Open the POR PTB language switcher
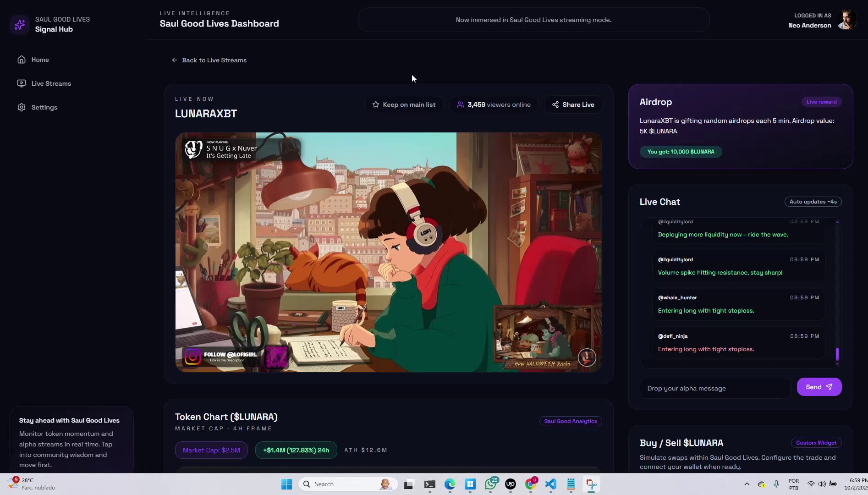This screenshot has height=495, width=868. (x=793, y=484)
